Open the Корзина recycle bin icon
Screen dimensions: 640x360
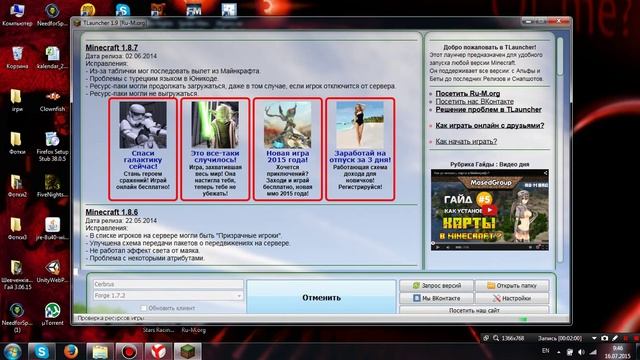click(x=17, y=57)
